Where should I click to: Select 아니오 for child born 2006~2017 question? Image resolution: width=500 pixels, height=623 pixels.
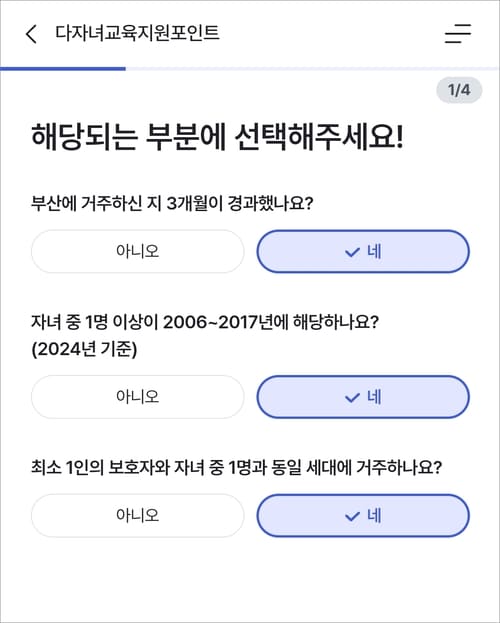pyautogui.click(x=138, y=397)
